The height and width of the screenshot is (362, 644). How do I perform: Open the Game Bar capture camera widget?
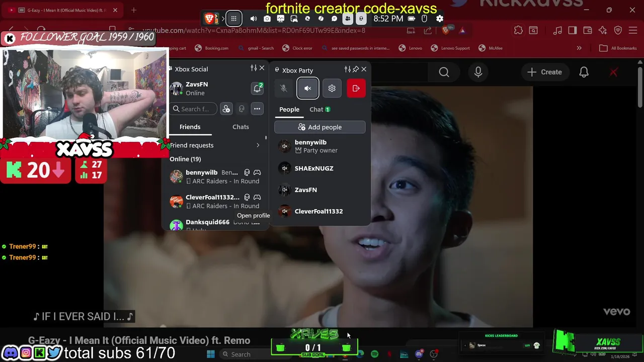point(267,19)
